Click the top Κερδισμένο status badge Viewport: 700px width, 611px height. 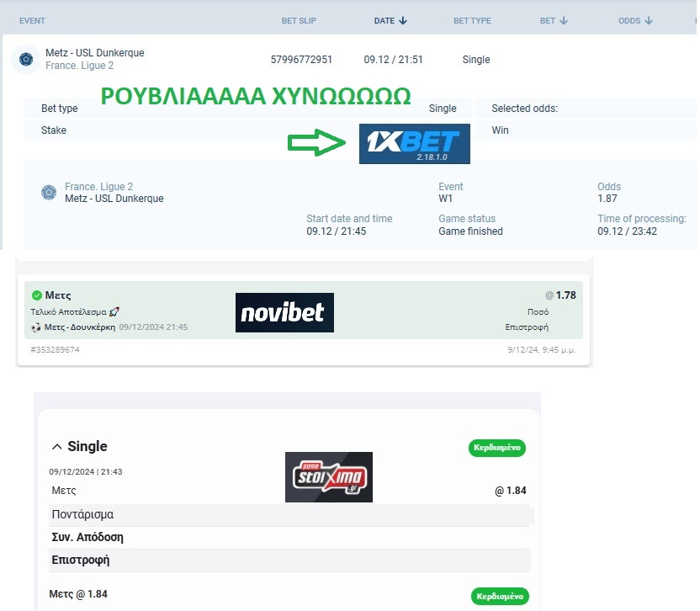click(496, 448)
